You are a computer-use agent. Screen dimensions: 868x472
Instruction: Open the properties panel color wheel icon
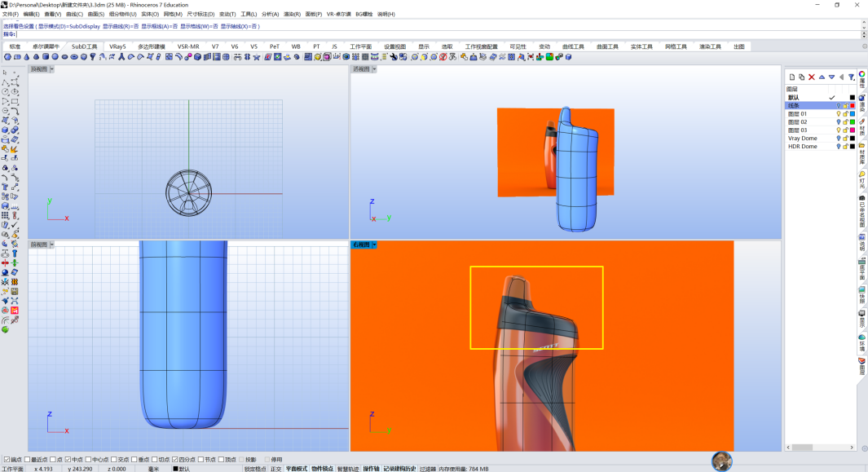pos(862,75)
